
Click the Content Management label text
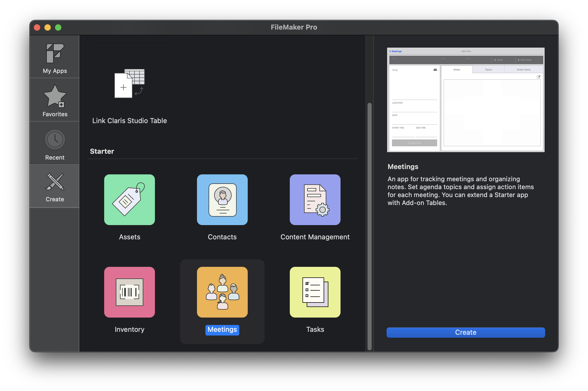(315, 237)
